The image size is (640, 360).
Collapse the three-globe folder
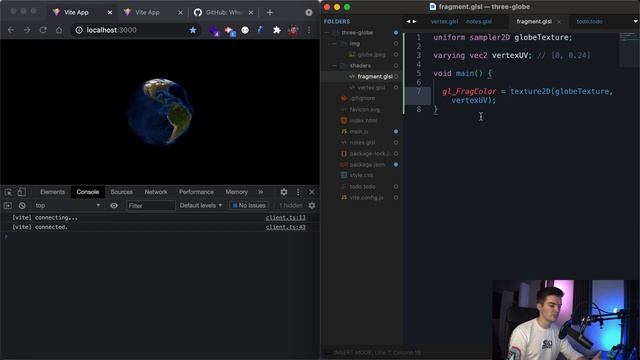(x=327, y=33)
